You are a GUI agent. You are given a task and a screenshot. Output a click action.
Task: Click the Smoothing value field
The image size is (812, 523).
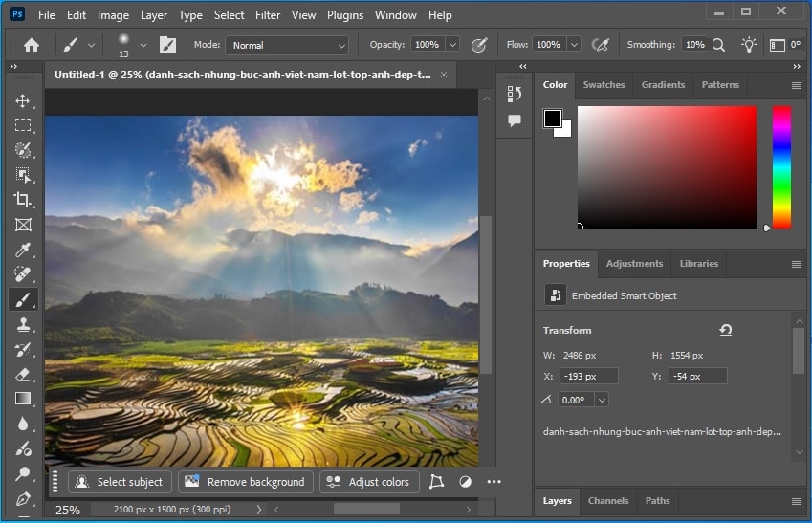[695, 45]
